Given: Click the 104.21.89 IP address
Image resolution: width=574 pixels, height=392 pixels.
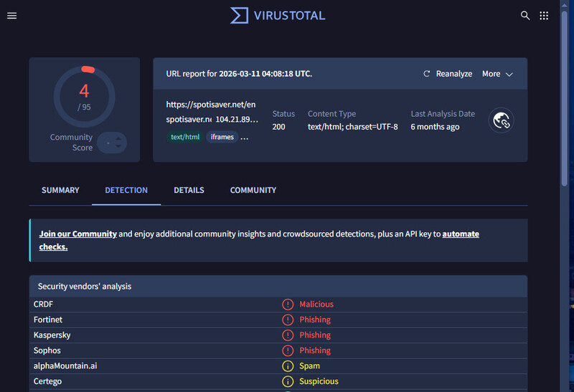Looking at the screenshot, I should pos(237,120).
